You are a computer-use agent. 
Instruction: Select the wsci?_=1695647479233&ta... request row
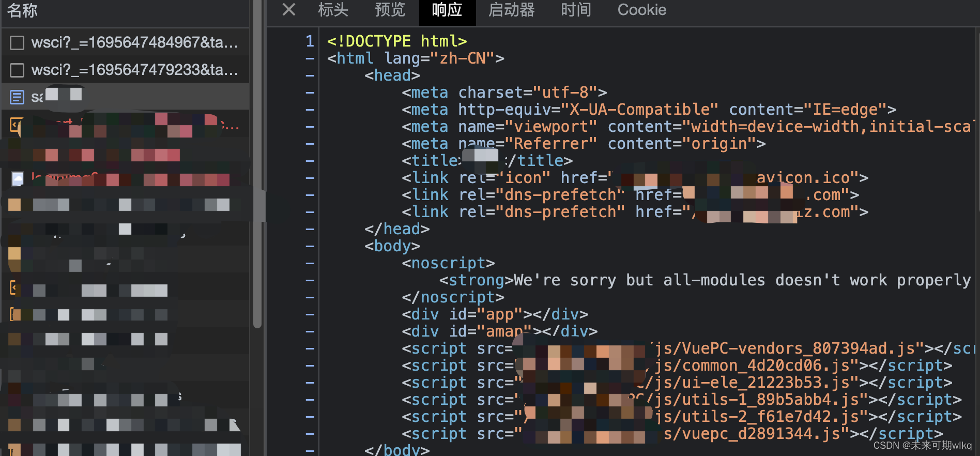click(126, 70)
